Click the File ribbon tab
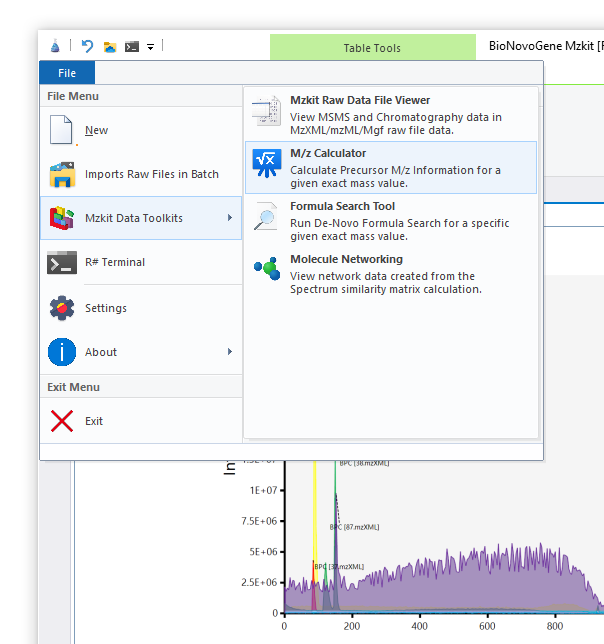Screen dimensions: 604x644 point(67,73)
